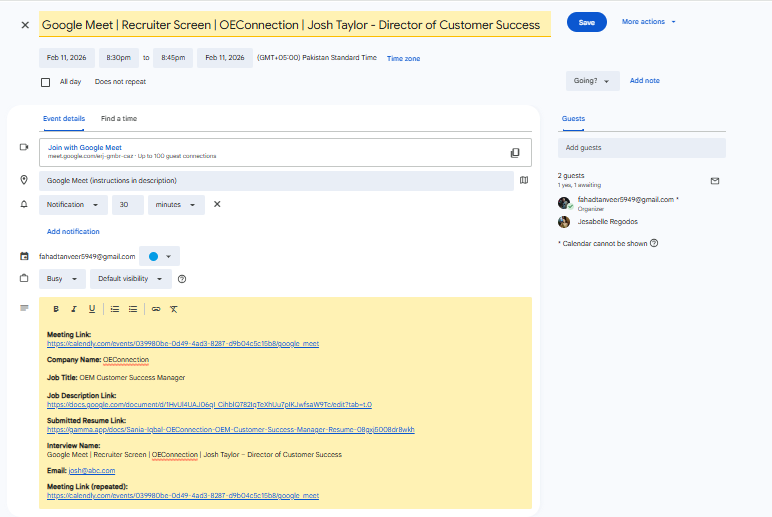The width and height of the screenshot is (772, 517).
Task: Click the Time zone link
Action: (x=403, y=58)
